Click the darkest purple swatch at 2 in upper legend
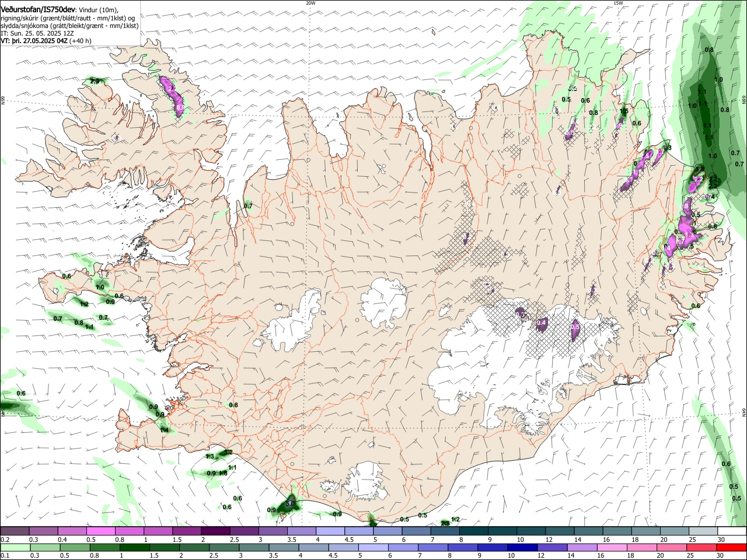 [x=215, y=531]
